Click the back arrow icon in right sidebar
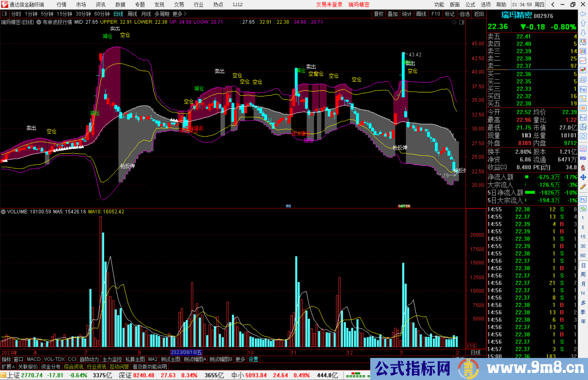This screenshot has height=380, width=588. (x=583, y=14)
